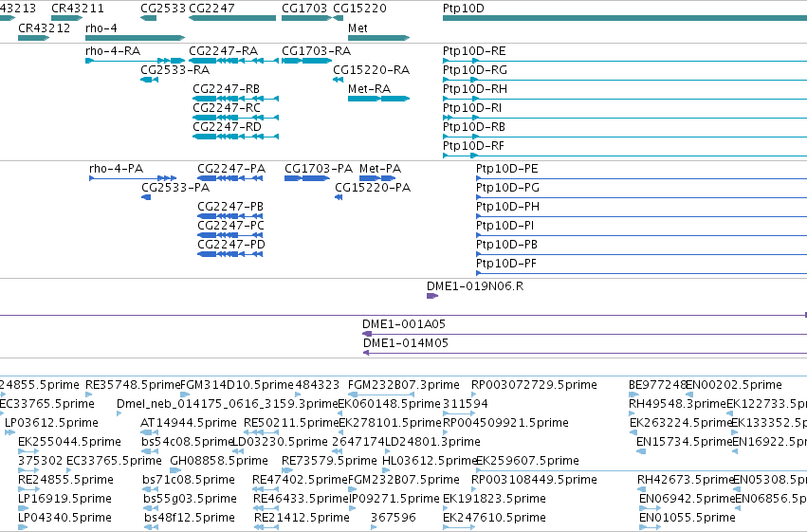807x532 pixels.
Task: Select protein Ptp10D-PI
Action: point(504,226)
